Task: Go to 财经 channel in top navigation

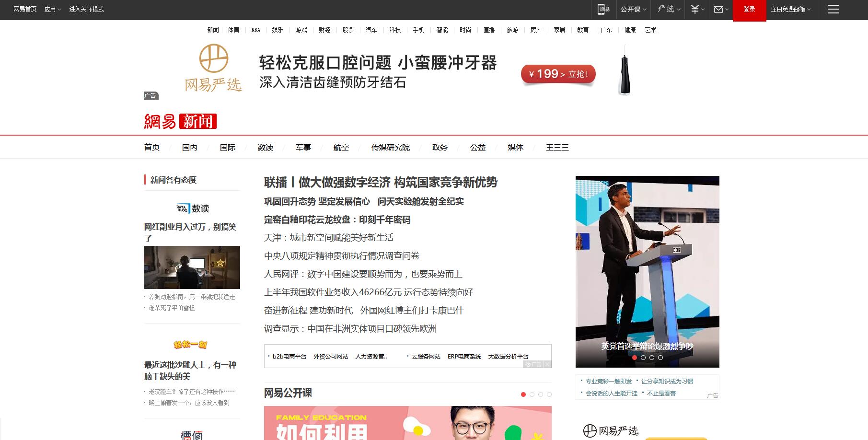Action: pos(324,30)
